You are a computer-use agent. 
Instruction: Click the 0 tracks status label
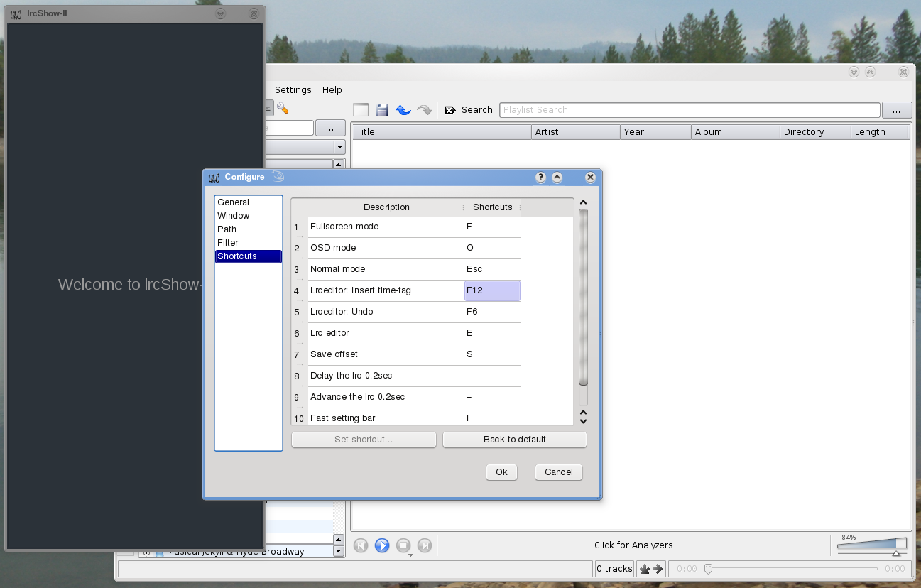click(x=614, y=569)
